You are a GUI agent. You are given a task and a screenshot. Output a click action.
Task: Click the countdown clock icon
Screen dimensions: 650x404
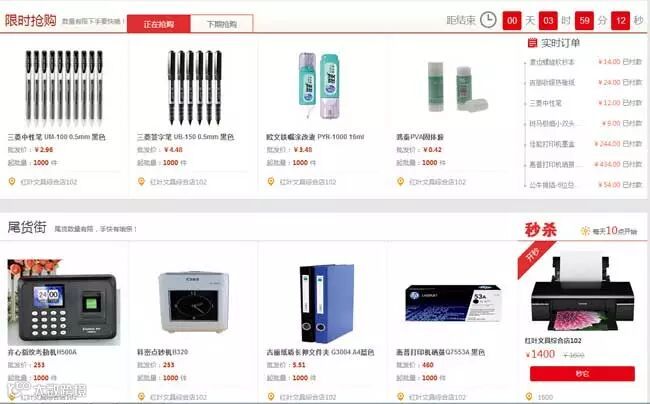point(488,20)
